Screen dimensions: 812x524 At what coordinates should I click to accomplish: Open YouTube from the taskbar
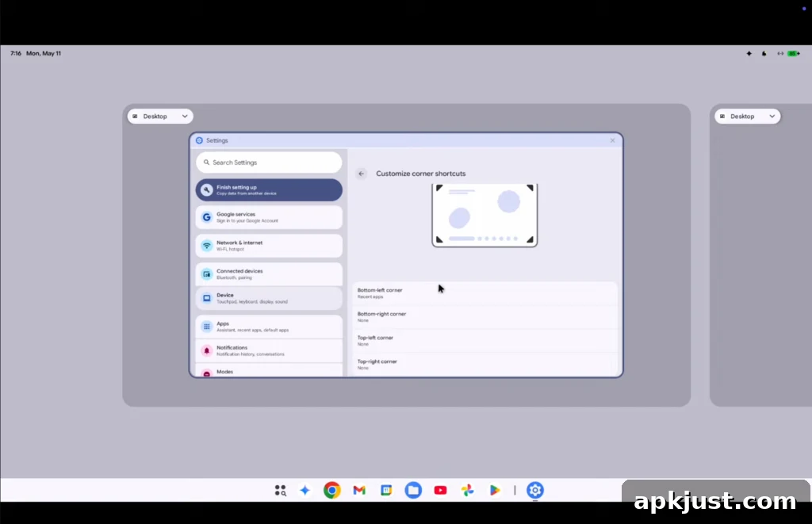440,491
